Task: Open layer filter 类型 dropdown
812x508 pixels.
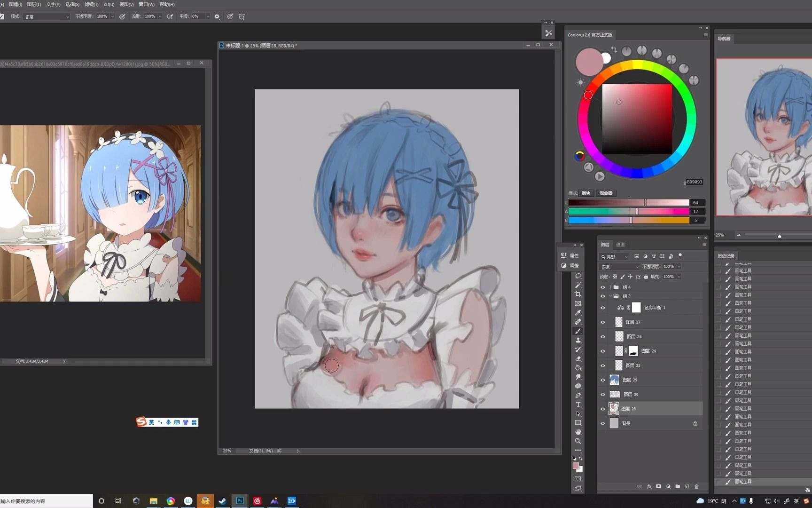Action: [x=614, y=257]
